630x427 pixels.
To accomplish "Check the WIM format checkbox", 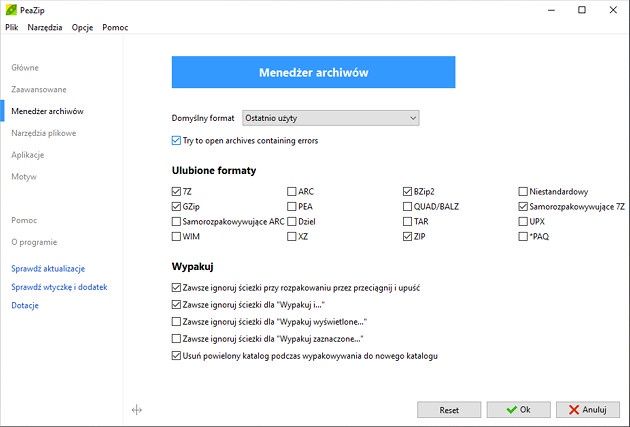I will pyautogui.click(x=176, y=237).
